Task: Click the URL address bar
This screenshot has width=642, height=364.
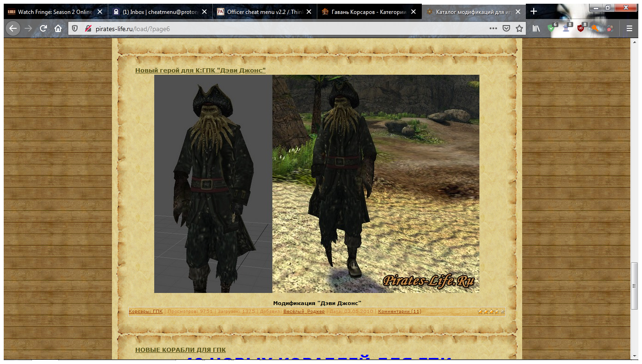Action: click(x=279, y=29)
